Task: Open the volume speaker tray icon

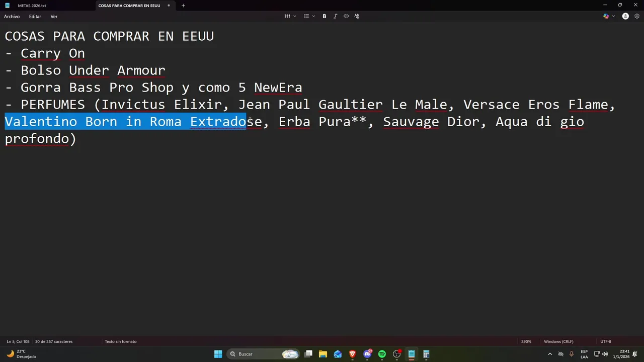Action: pyautogui.click(x=605, y=354)
